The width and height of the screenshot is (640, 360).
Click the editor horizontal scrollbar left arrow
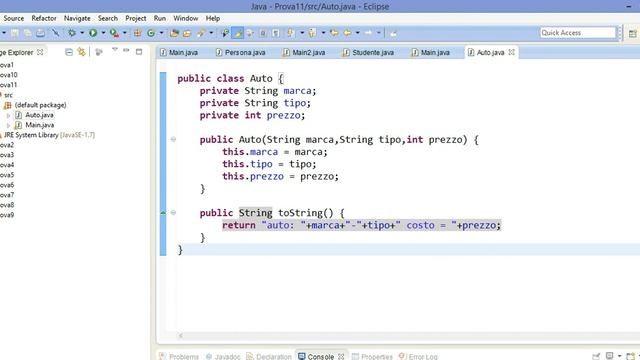click(180, 336)
